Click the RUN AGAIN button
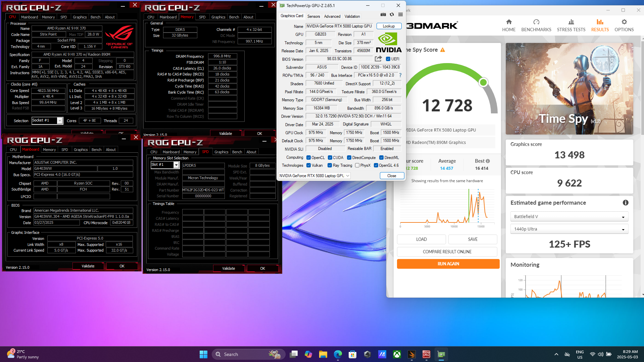The height and width of the screenshot is (362, 644). [x=448, y=264]
